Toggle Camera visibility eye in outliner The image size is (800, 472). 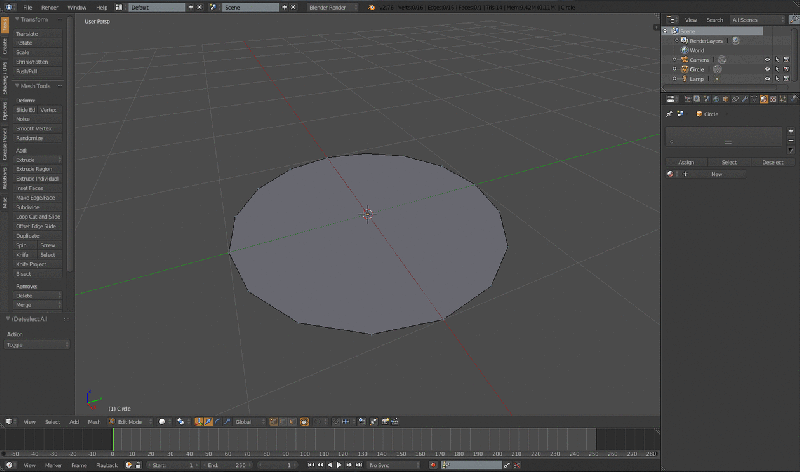(767, 60)
